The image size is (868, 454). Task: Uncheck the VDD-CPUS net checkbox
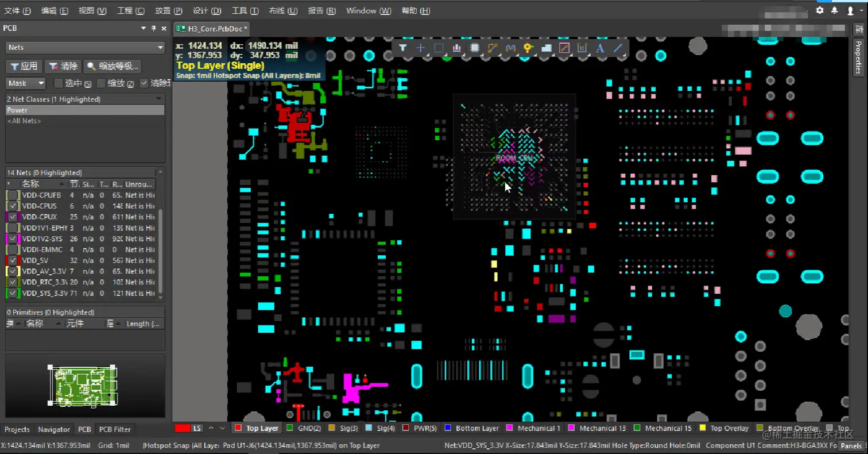[13, 206]
